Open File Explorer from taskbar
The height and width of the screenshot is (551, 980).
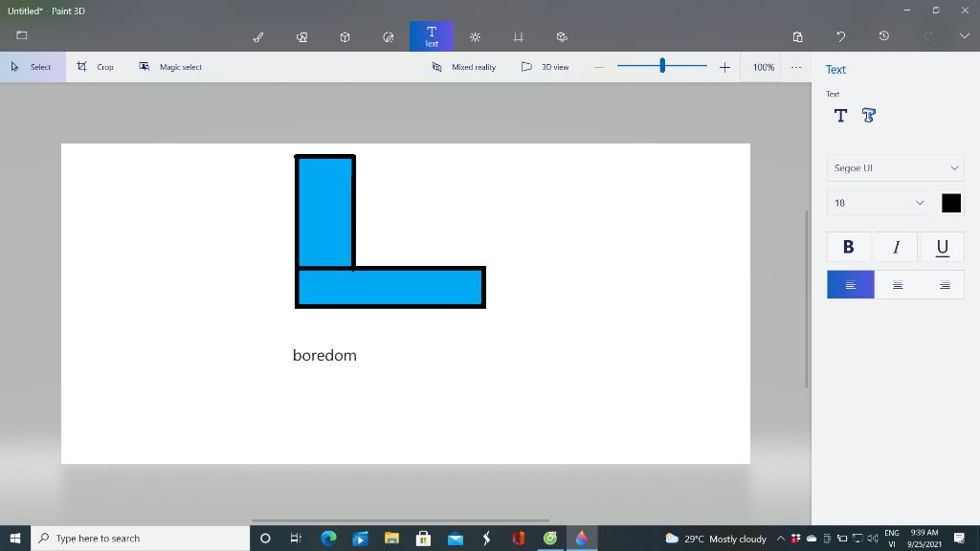click(391, 538)
